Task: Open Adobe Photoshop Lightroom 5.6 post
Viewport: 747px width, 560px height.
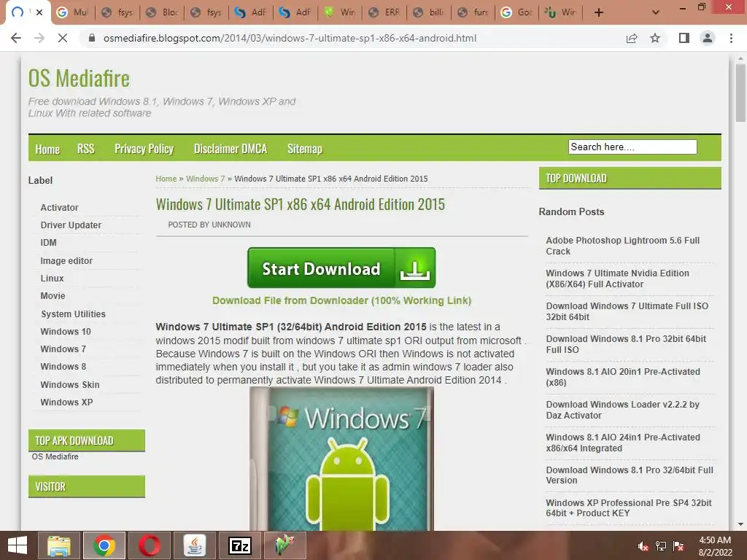Action: click(x=623, y=246)
